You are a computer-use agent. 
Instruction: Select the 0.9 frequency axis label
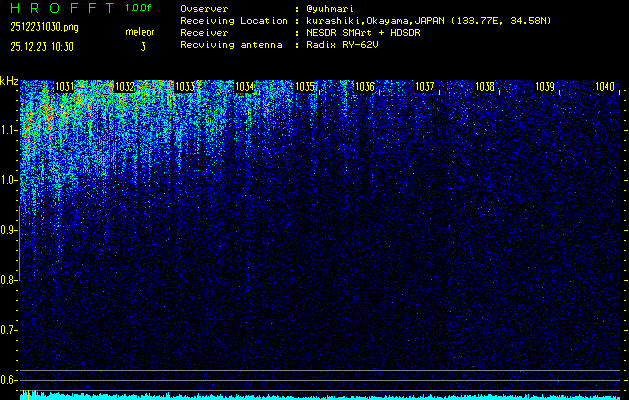[x=9, y=230]
